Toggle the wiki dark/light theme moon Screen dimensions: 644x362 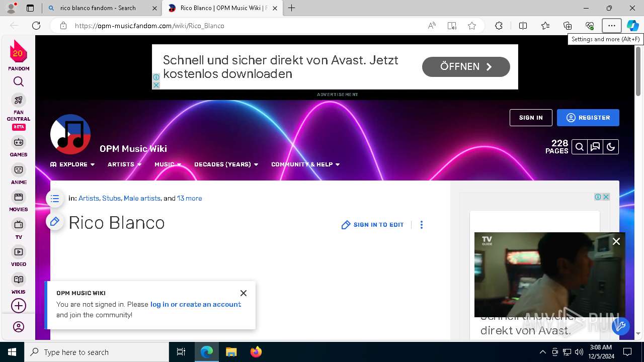611,147
